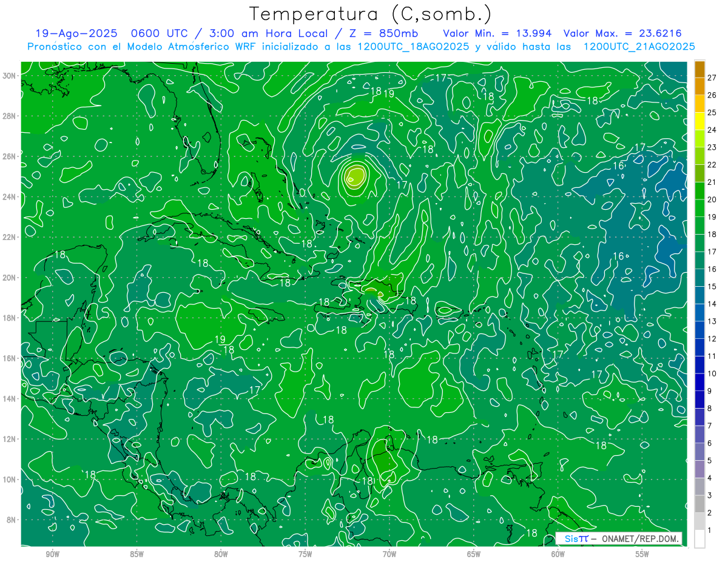Click the '65W' longitude label
This screenshot has height=562, width=728.
474,554
